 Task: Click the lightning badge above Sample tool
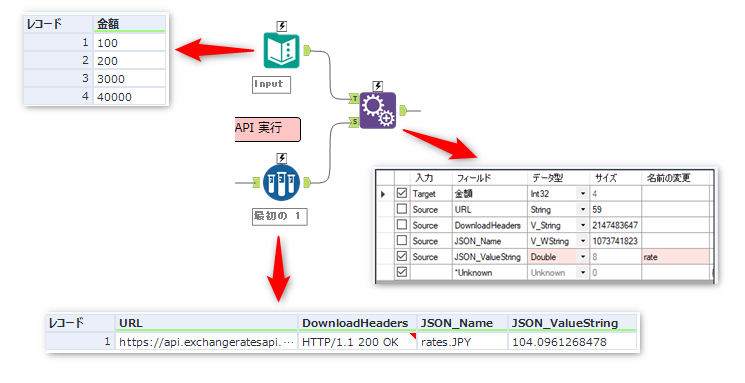[x=282, y=158]
